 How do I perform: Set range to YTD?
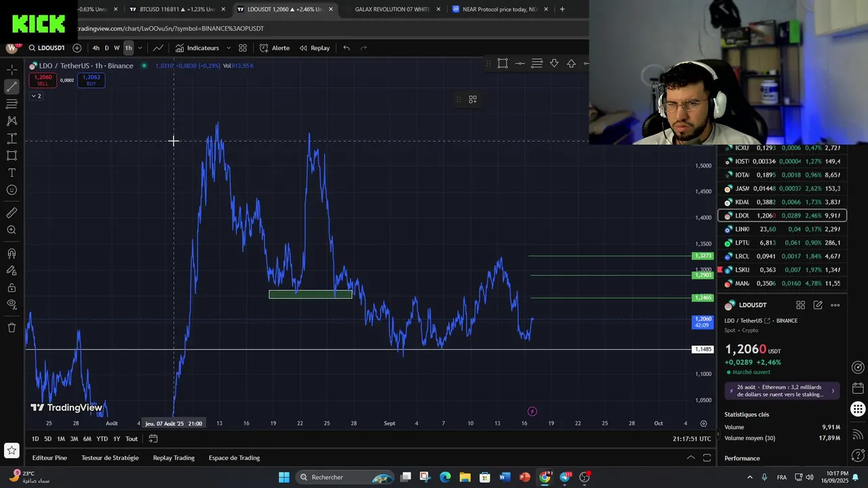[102, 439]
